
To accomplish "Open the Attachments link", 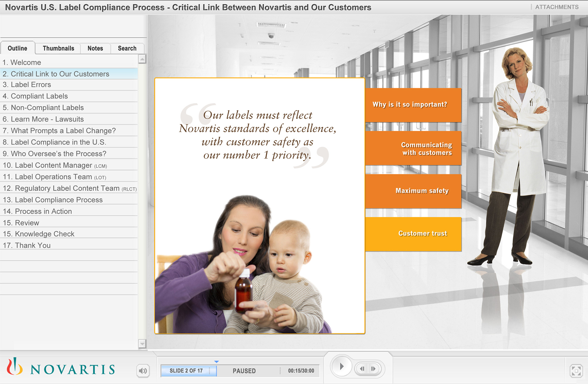I will pos(556,7).
